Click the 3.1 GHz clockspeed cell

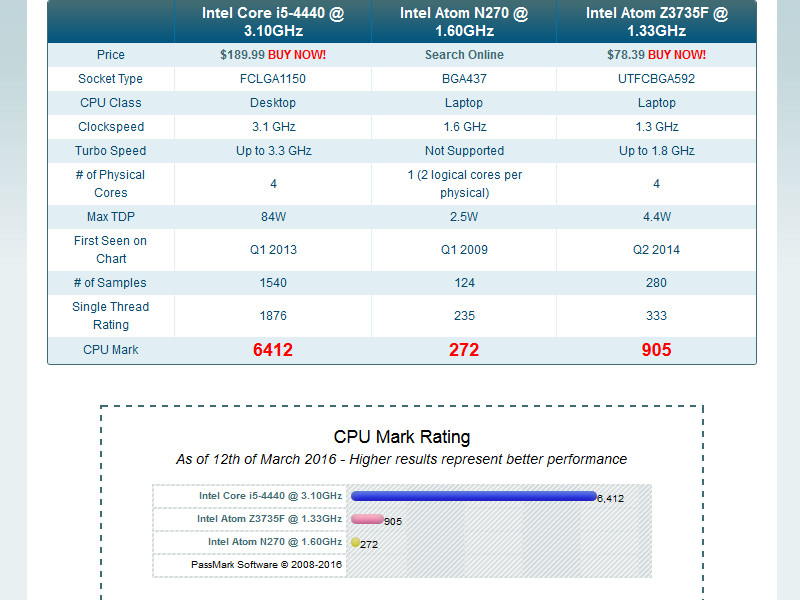click(273, 127)
